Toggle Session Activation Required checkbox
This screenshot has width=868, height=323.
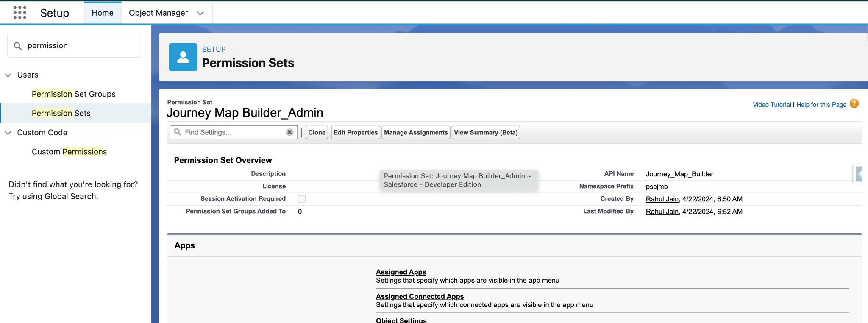[x=302, y=199]
